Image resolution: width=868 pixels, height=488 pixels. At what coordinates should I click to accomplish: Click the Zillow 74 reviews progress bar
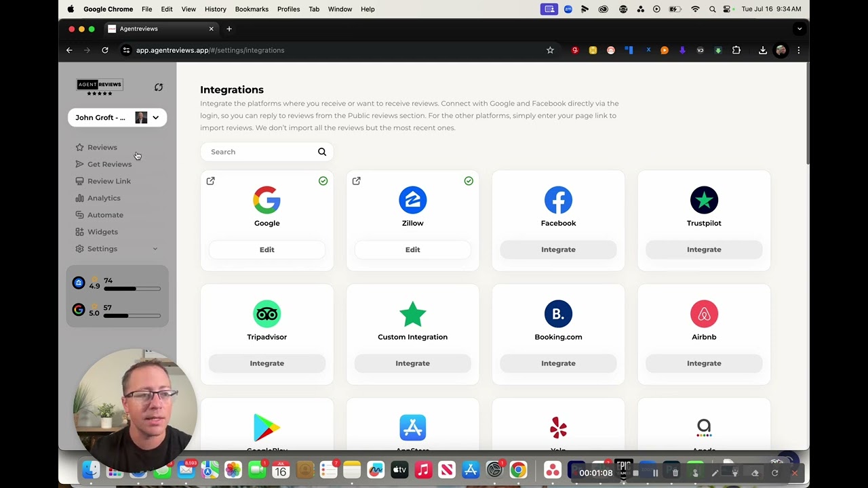coord(132,289)
